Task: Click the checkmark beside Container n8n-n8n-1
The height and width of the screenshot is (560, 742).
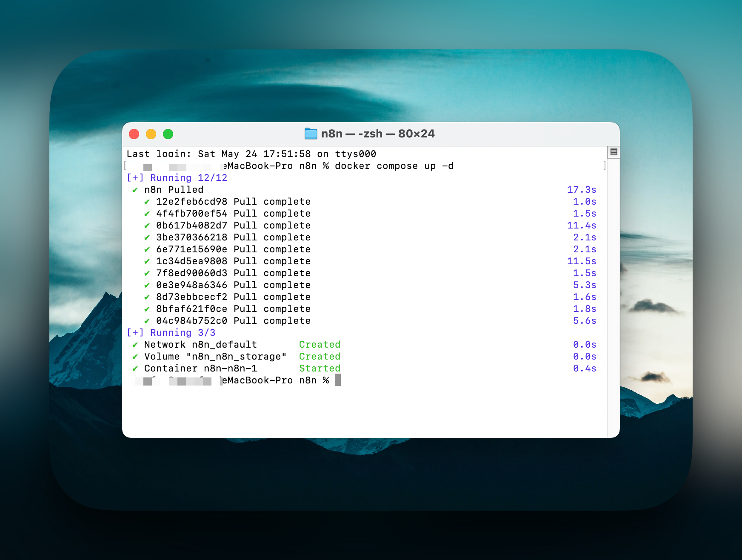Action: [135, 369]
